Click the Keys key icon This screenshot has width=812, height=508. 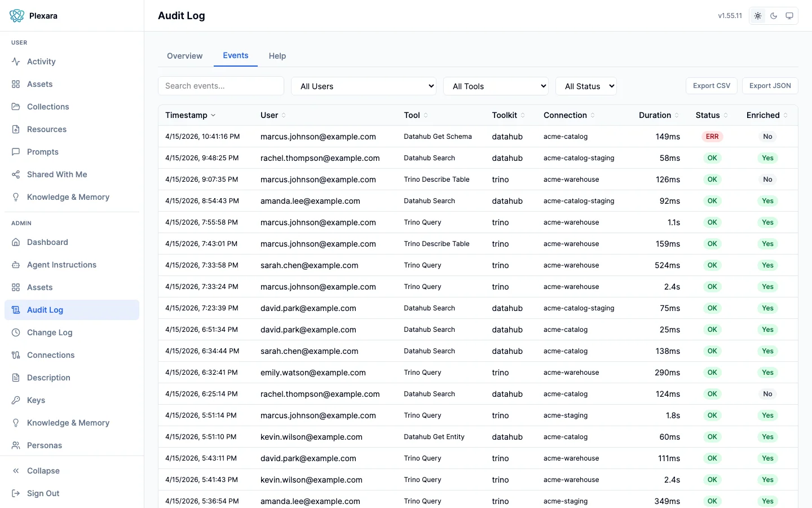(16, 400)
